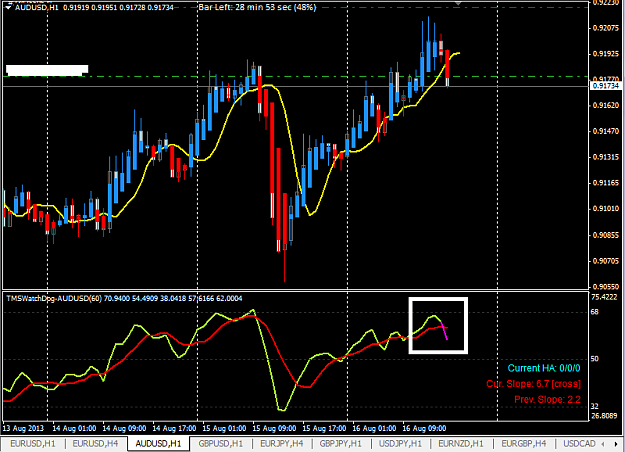This screenshot has height=452, width=625.
Task: Click the indicator level 50 scale label
Action: click(x=594, y=359)
